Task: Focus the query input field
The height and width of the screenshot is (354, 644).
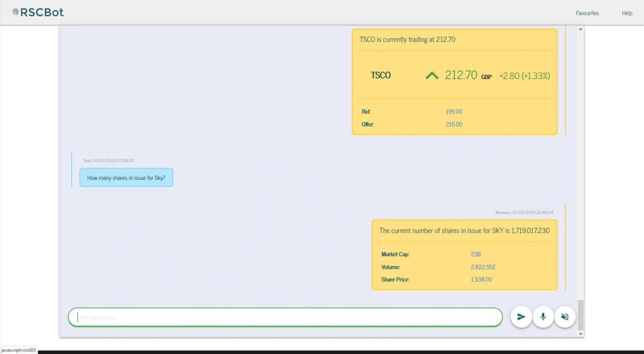Action: [285, 317]
